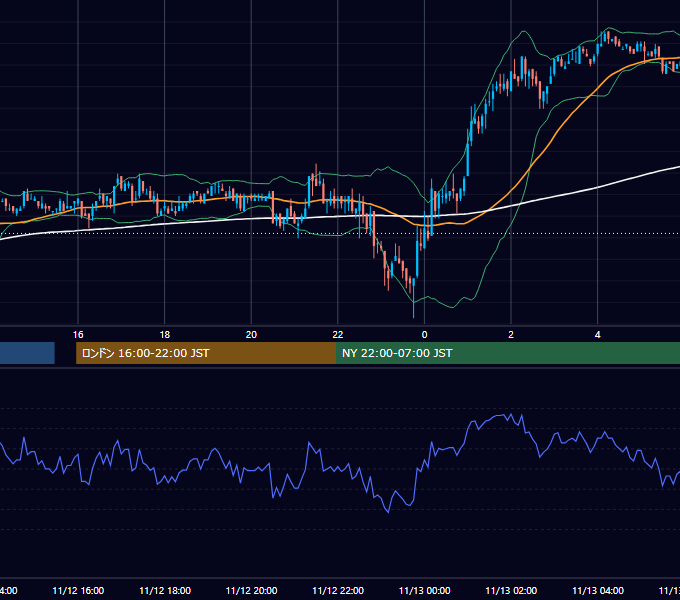Click the 11/13 02:00 date label
Image resolution: width=680 pixels, height=600 pixels.
[511, 590]
